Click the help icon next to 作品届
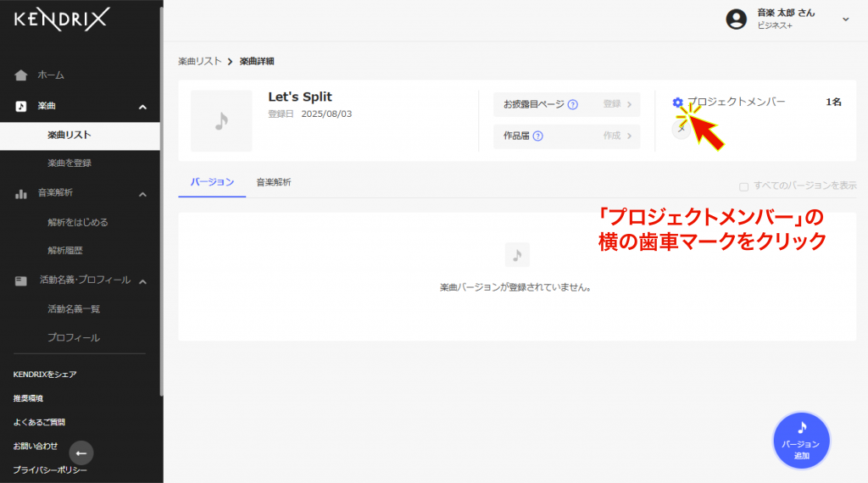This screenshot has height=483, width=868. 538,136
